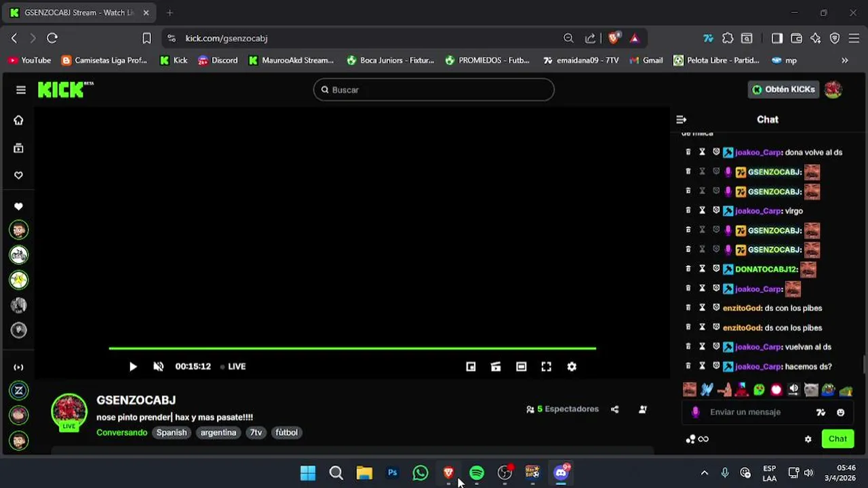Click the purple microphone in chat input

[695, 412]
